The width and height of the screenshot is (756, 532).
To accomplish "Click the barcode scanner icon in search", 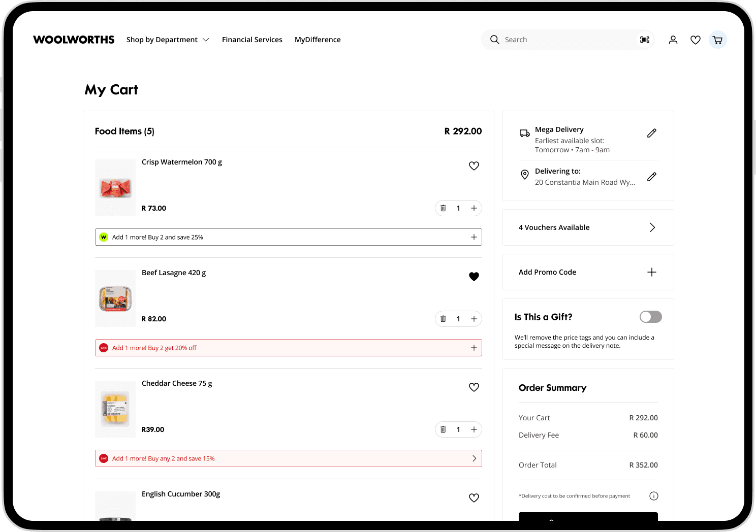I will [645, 40].
